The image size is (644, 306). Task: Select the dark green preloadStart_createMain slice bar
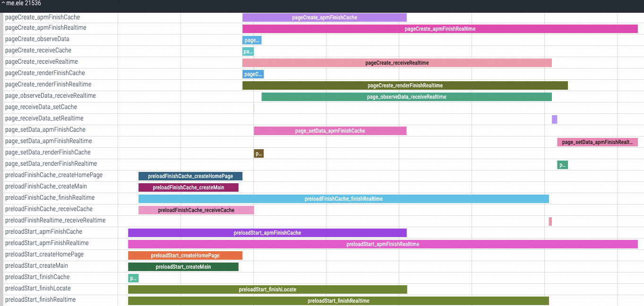(x=183, y=267)
